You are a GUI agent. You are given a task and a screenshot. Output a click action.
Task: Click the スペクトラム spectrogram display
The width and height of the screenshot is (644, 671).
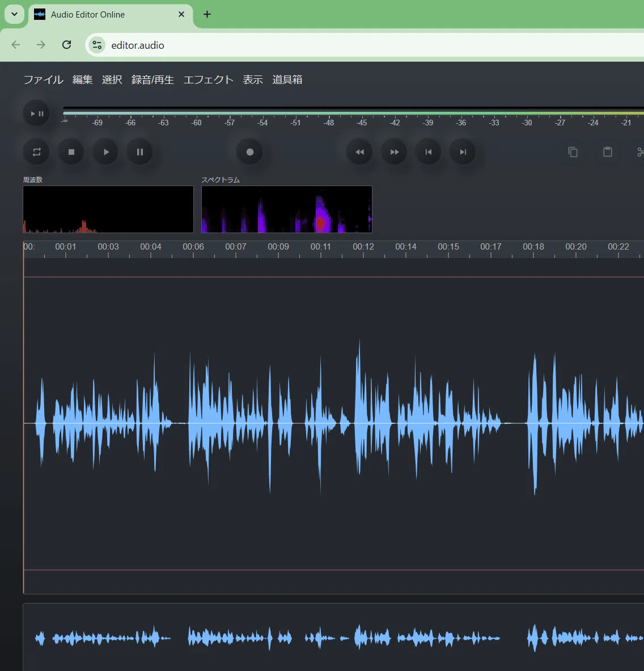(286, 209)
